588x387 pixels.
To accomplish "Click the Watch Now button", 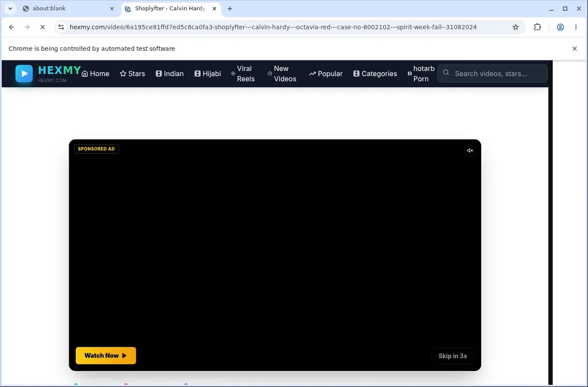I will (x=106, y=356).
